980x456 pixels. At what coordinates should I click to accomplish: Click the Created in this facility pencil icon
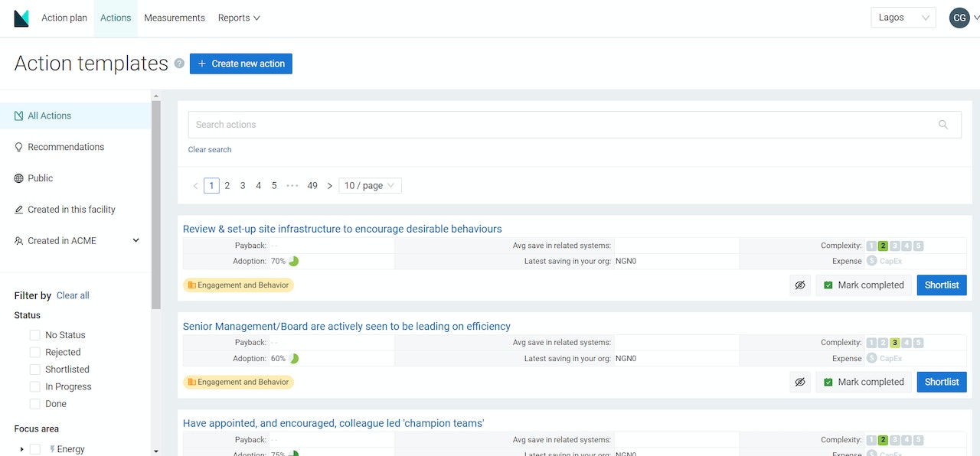[19, 210]
